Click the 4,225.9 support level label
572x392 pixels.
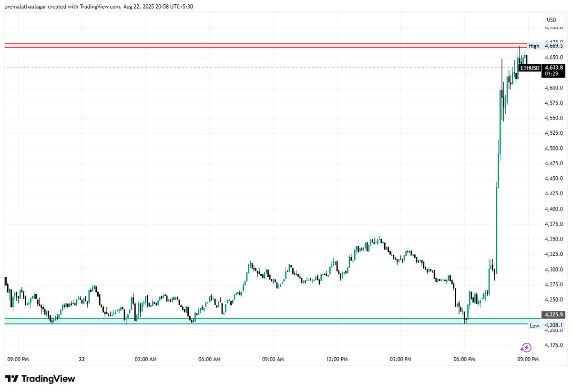(x=553, y=314)
